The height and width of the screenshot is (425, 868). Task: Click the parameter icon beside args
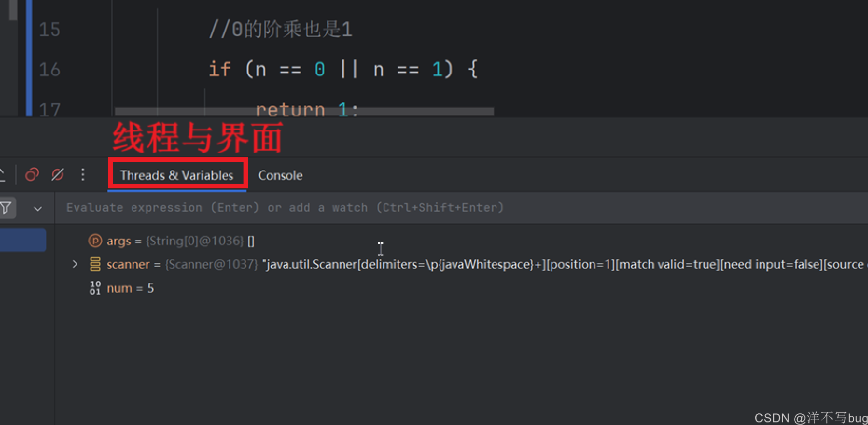tap(95, 240)
